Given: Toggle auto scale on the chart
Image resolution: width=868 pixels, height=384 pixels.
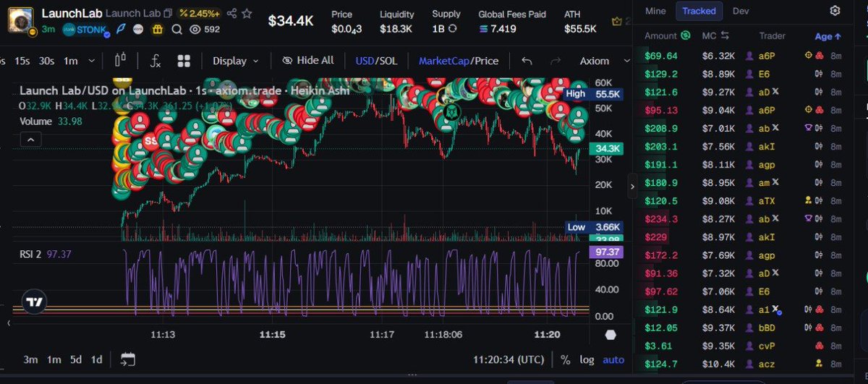Looking at the screenshot, I should [613, 359].
